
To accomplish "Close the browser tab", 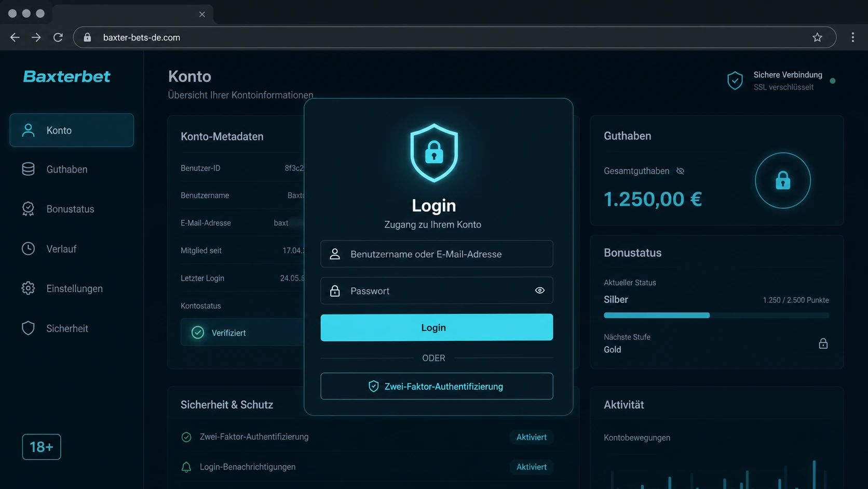I will (202, 15).
